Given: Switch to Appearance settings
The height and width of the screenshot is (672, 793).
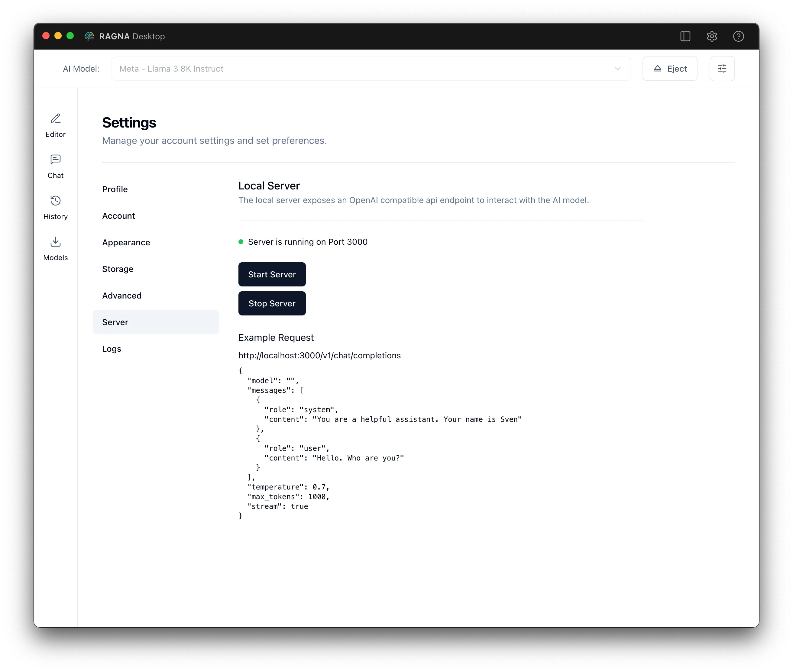Looking at the screenshot, I should (126, 242).
